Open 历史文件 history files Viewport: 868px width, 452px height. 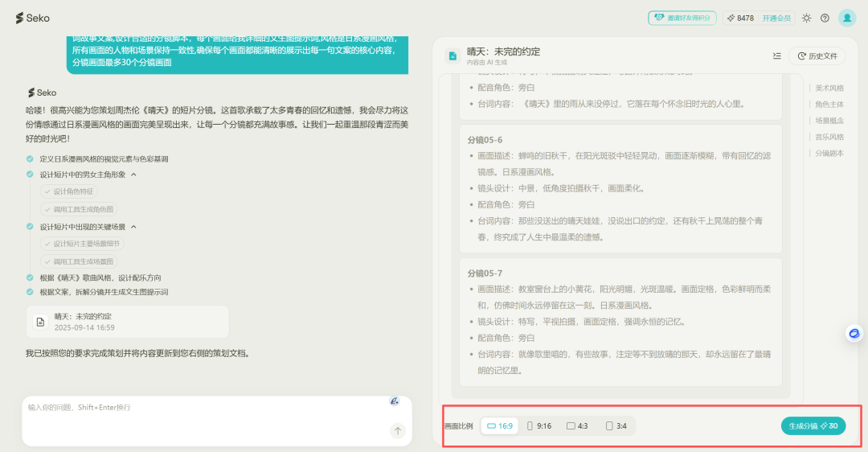817,56
